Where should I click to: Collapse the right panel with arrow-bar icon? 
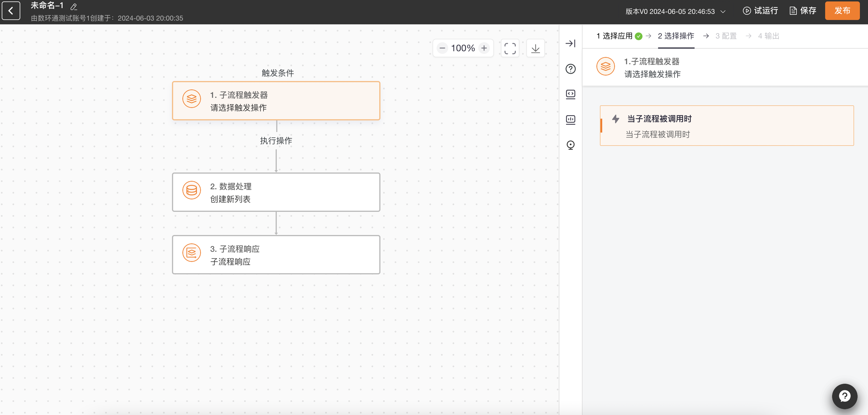pos(570,43)
